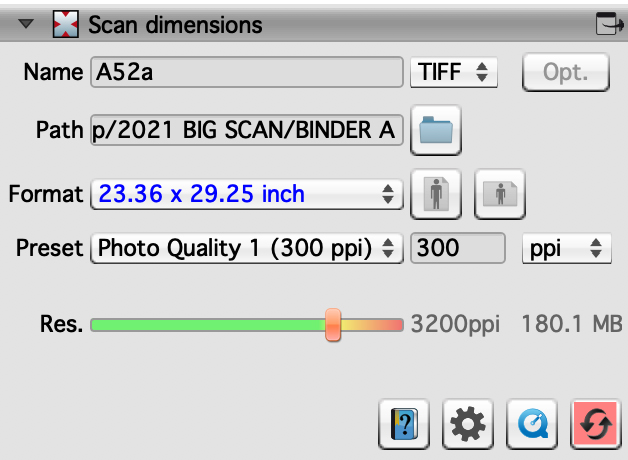628x460 pixels.
Task: Open the Format size dropdown
Action: click(245, 193)
